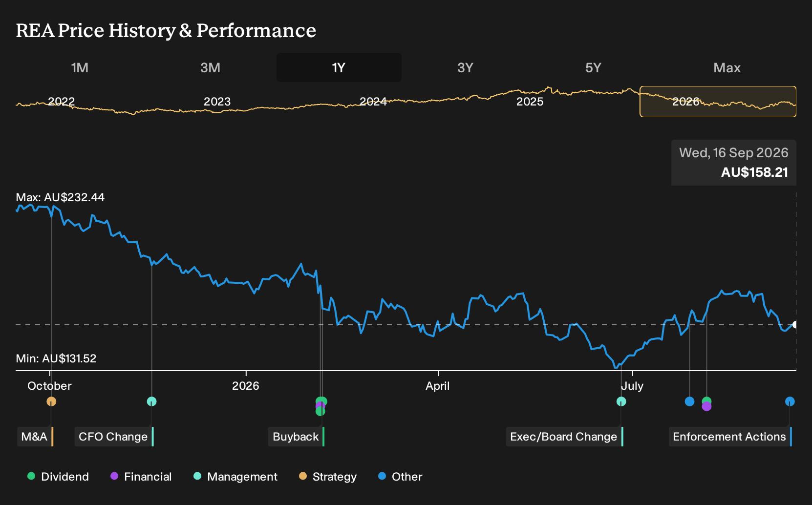Click the Wed, 16 Sep 2026 date
Screen dimensions: 812x505
tap(734, 153)
